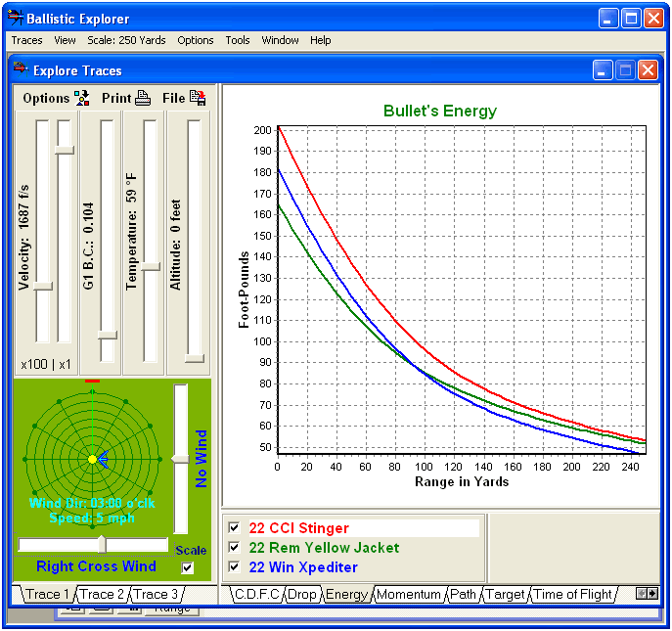
Task: Click the vertical wind speed slider handle
Action: pyautogui.click(x=180, y=459)
